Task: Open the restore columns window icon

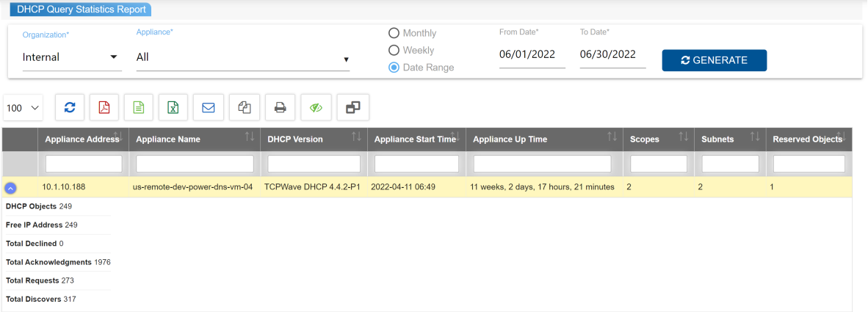Action: (352, 107)
